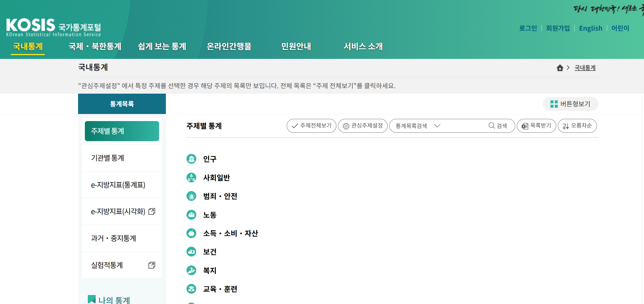
Task: Click the KOSIS logo
Action: click(54, 27)
